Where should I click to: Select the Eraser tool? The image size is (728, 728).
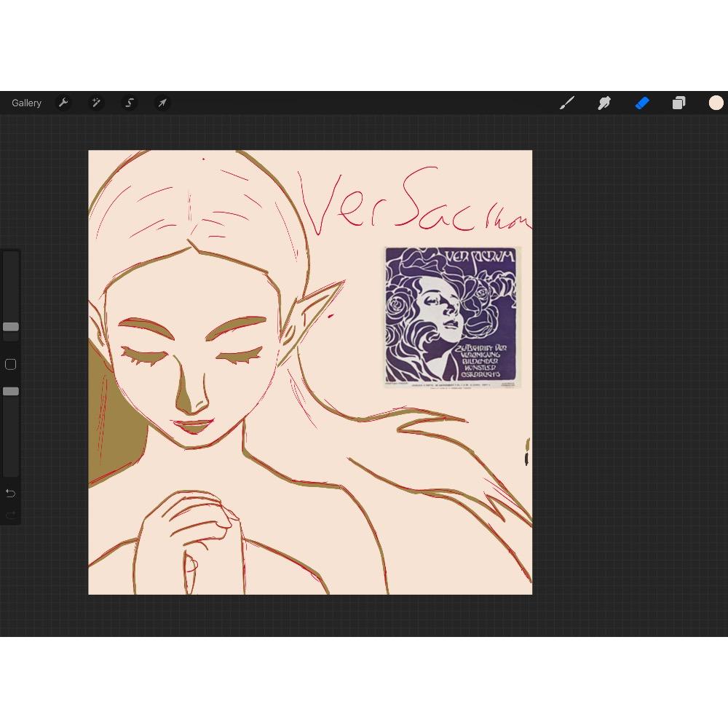(x=641, y=103)
